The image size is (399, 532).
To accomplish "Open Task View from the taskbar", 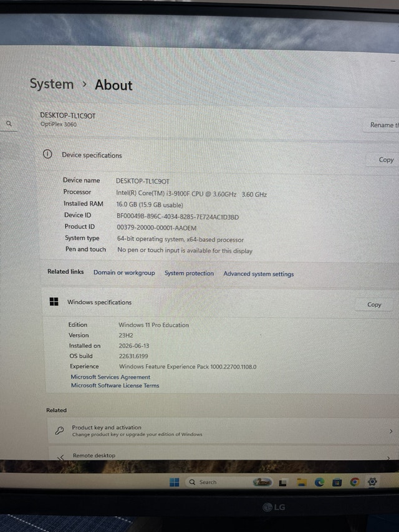I will click(283, 483).
